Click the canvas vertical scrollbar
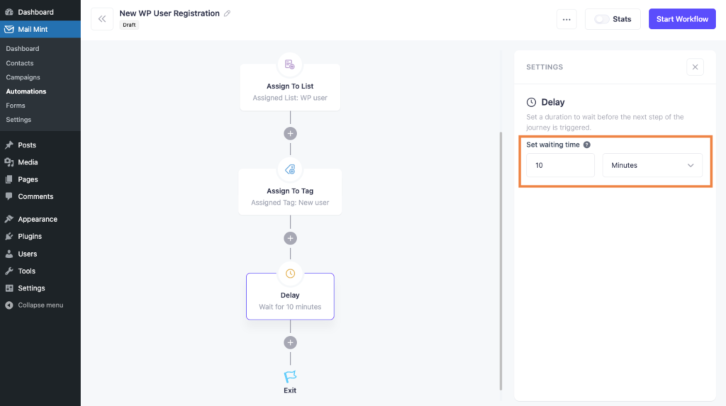 501,261
